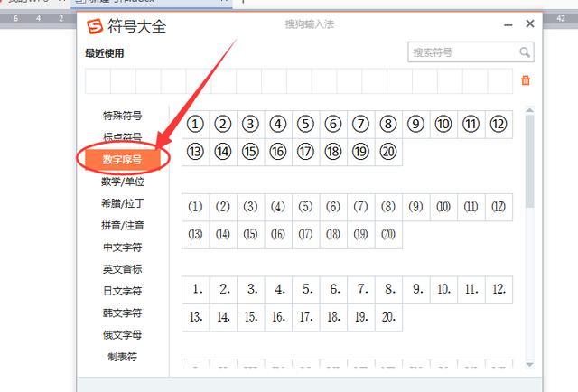
Task: Insert parenthesized number ⑺
Action: tap(360, 207)
